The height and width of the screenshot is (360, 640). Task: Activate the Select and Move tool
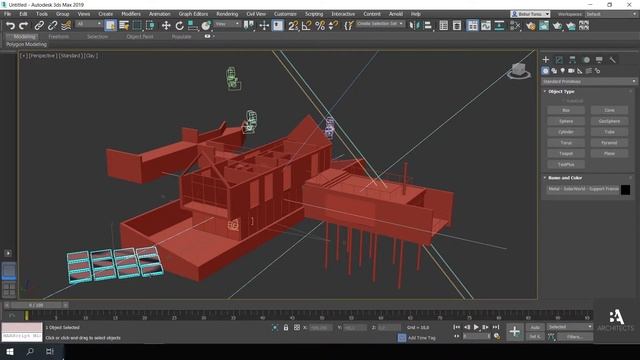pos(166,26)
